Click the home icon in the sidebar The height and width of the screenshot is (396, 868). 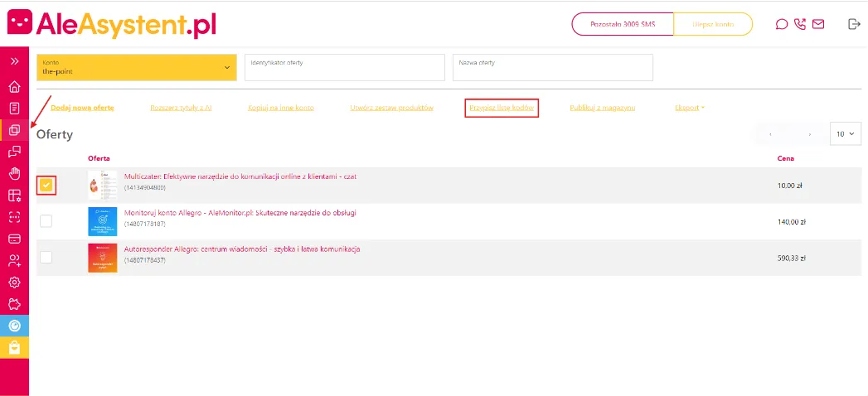coord(14,87)
